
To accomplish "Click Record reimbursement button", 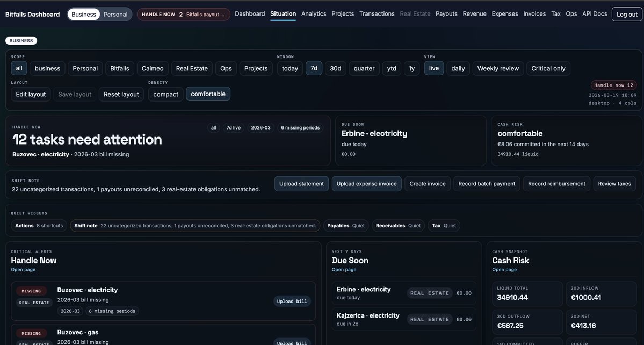I will 556,184.
